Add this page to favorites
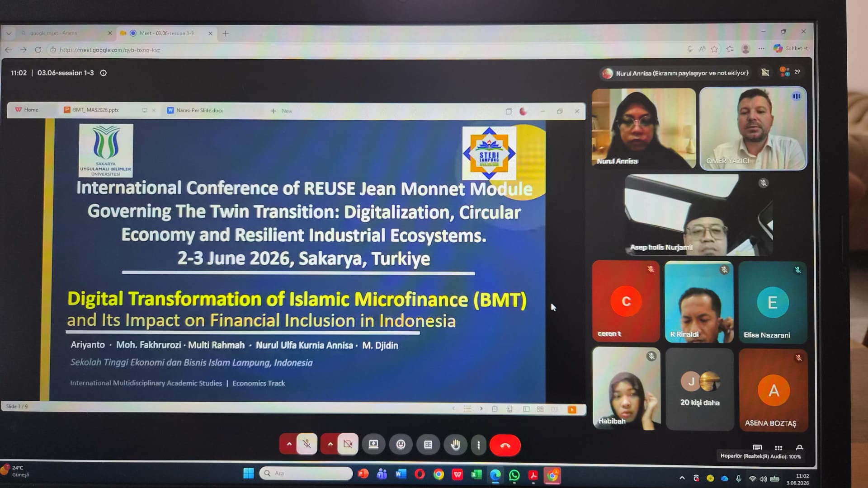 (x=714, y=49)
